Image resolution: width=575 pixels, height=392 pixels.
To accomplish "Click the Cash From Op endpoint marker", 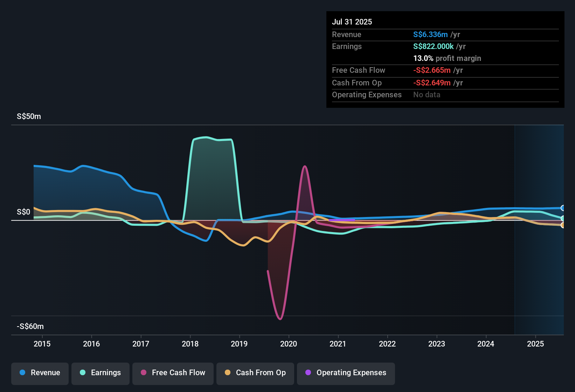I will 563,225.
